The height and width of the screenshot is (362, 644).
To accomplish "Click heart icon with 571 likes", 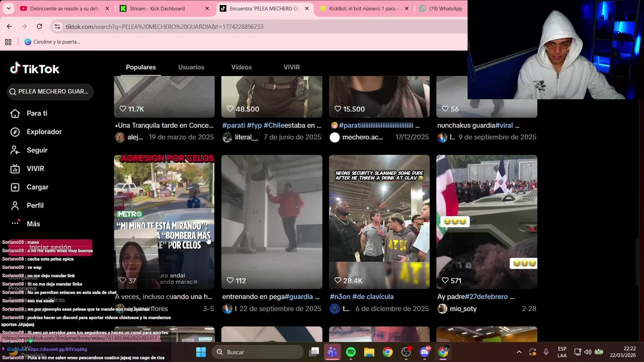I will (445, 281).
